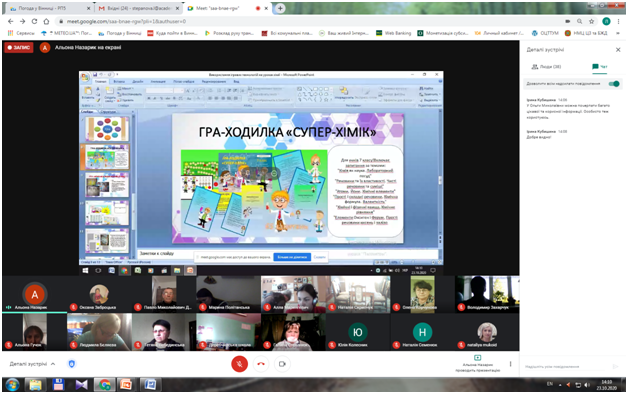This screenshot has width=628, height=394.
Task: Open the ОЦТТУМ bookmark
Action: pyautogui.click(x=545, y=33)
